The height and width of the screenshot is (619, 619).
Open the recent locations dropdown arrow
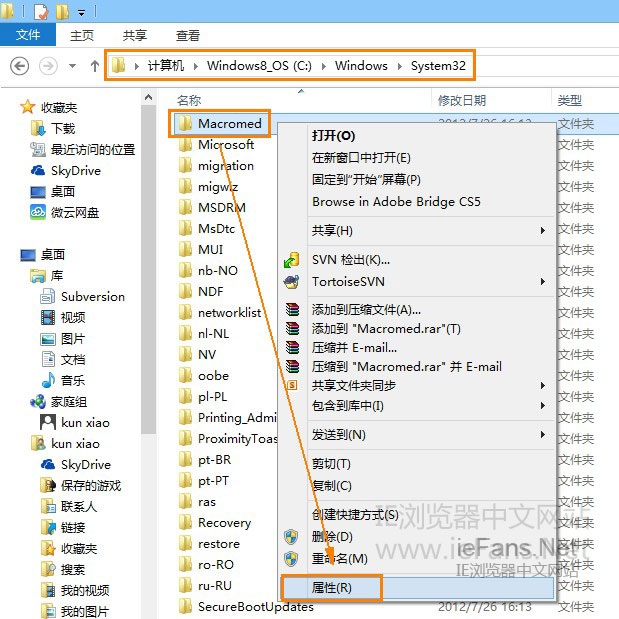click(x=72, y=66)
